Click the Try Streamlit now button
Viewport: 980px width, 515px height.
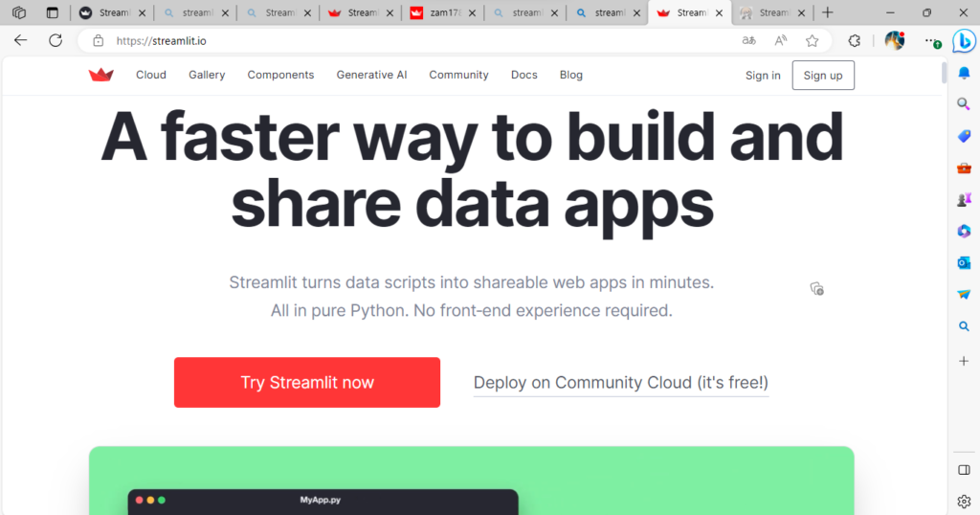pos(307,383)
